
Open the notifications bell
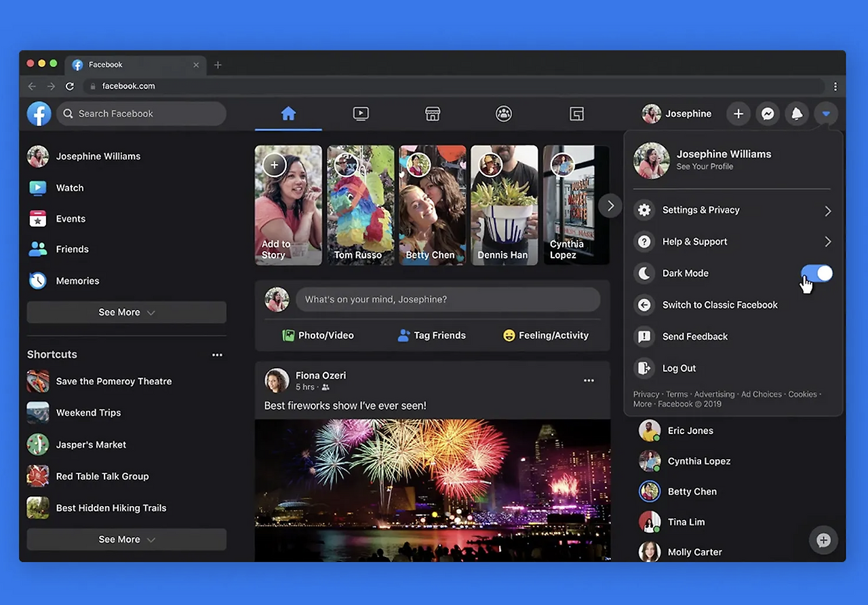[x=797, y=114]
